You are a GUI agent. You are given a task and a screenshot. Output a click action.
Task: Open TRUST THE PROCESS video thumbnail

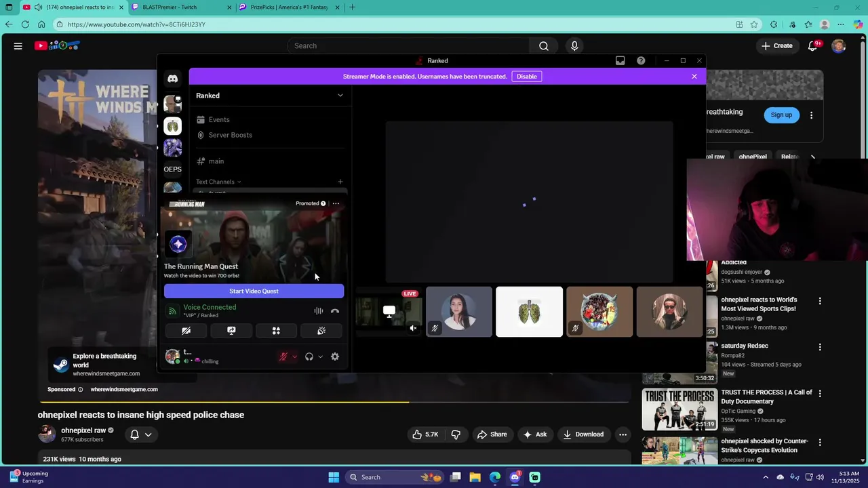pyautogui.click(x=679, y=409)
